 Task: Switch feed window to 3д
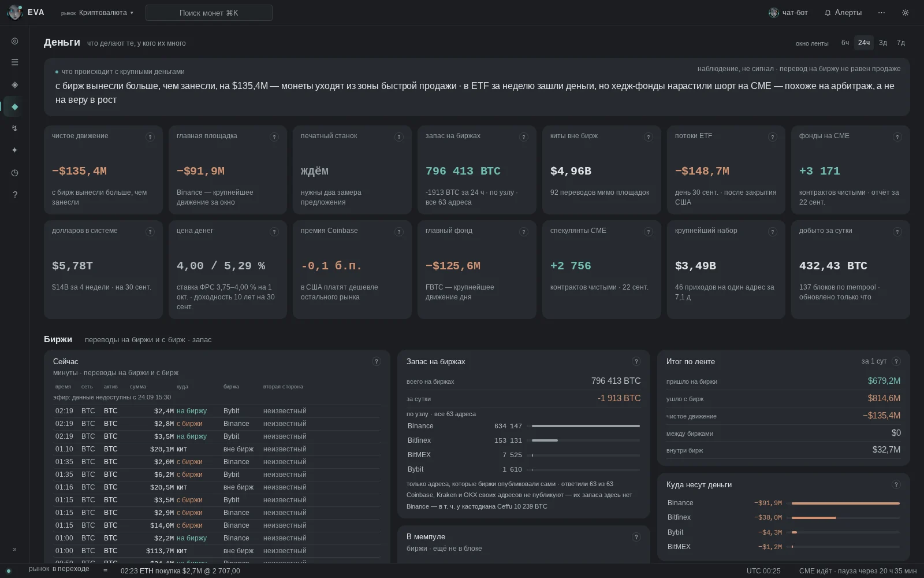(882, 43)
